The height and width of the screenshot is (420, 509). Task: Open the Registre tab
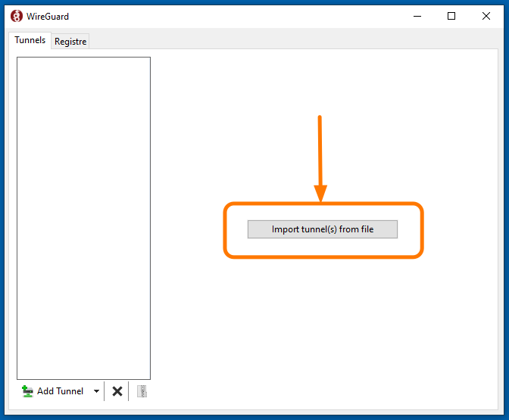pos(70,42)
